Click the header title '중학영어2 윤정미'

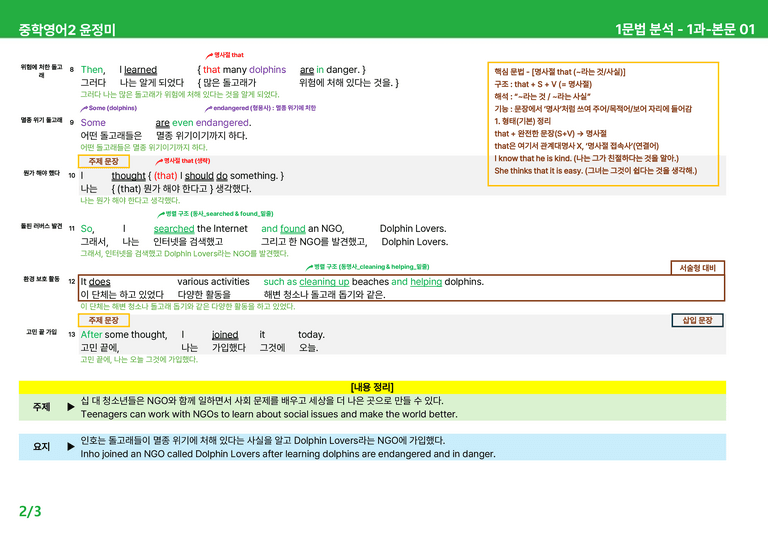pyautogui.click(x=67, y=30)
